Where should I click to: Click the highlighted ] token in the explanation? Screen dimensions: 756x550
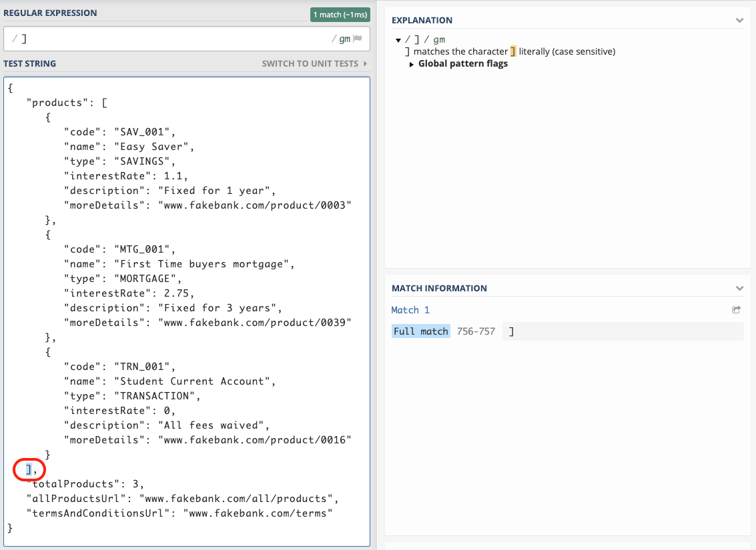[513, 51]
